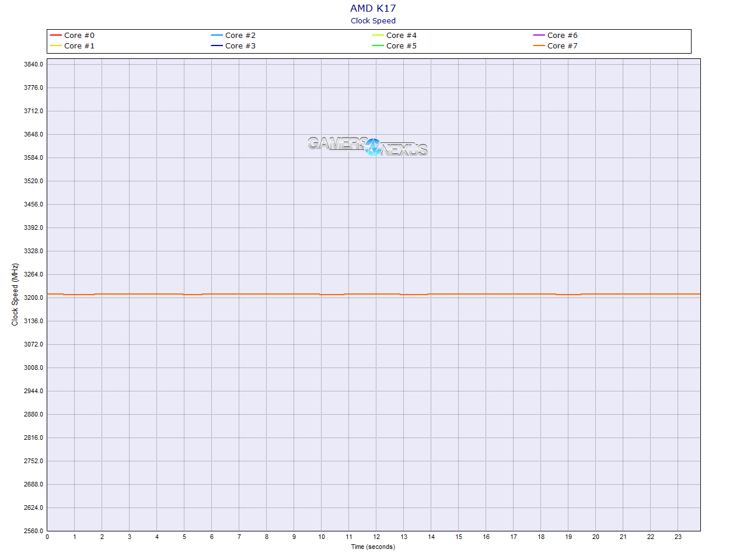The width and height of the screenshot is (747, 560).
Task: Click the 12 second x-axis tick label
Action: coord(376,537)
